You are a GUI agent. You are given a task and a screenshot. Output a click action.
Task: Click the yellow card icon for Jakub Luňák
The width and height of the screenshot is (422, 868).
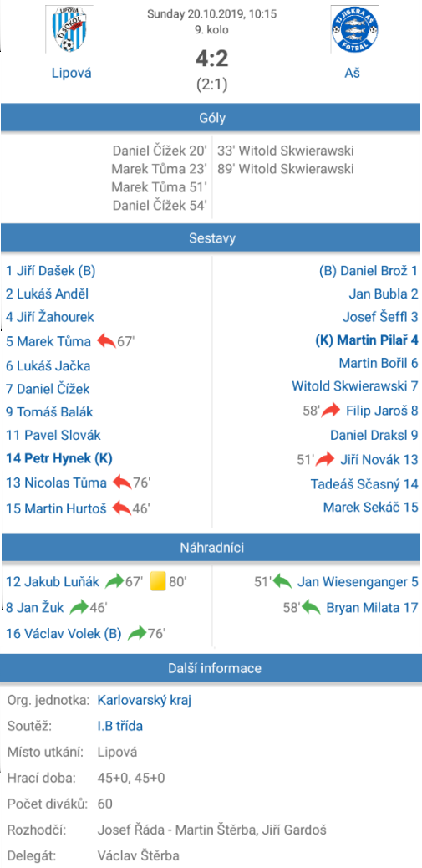point(158,581)
